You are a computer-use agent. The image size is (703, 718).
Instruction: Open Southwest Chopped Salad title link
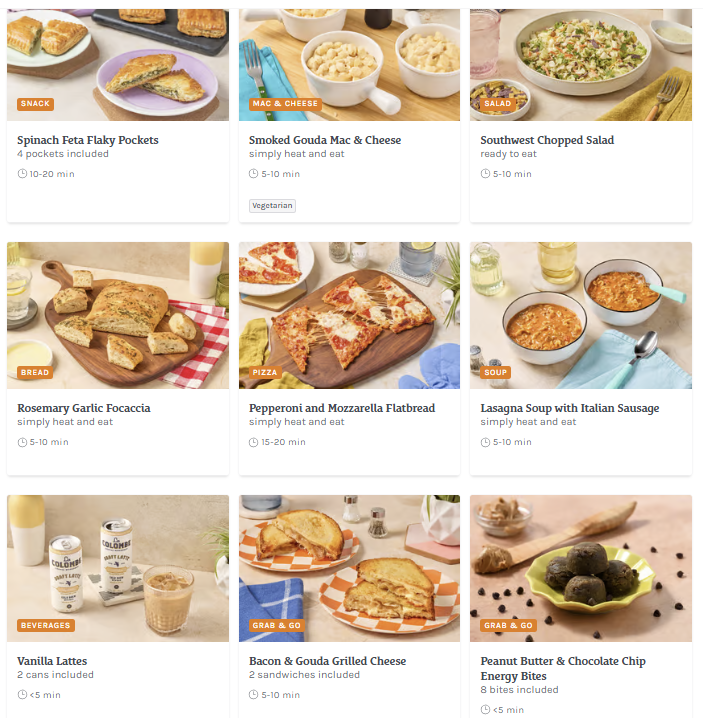(x=547, y=140)
